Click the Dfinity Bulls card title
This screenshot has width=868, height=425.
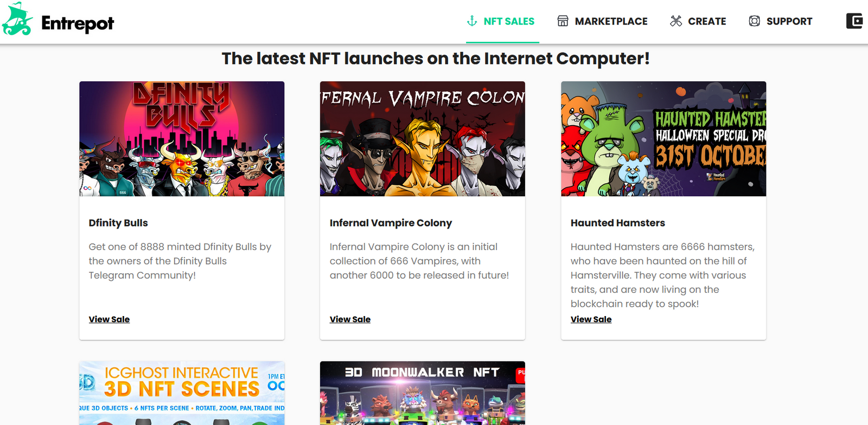pyautogui.click(x=118, y=223)
